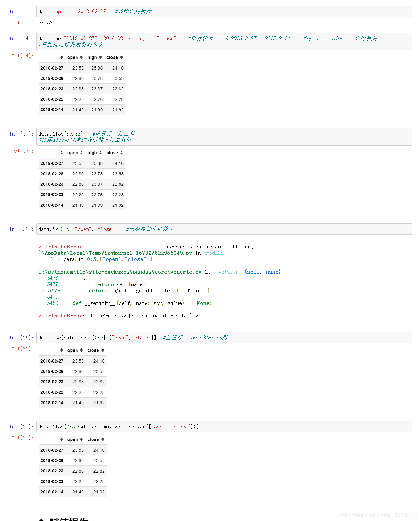Viewport: 420px width, 521px height.
Task: Sort Out[17] table by high column icon
Action: (x=100, y=153)
